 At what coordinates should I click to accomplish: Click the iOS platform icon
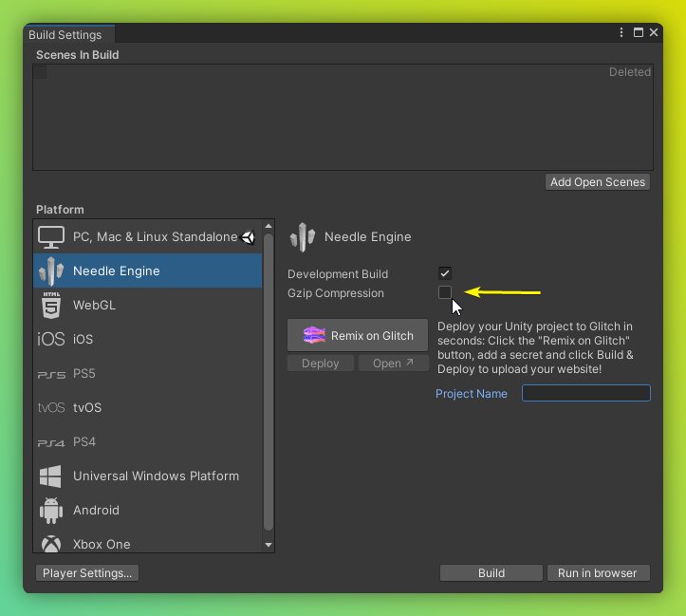coord(51,340)
